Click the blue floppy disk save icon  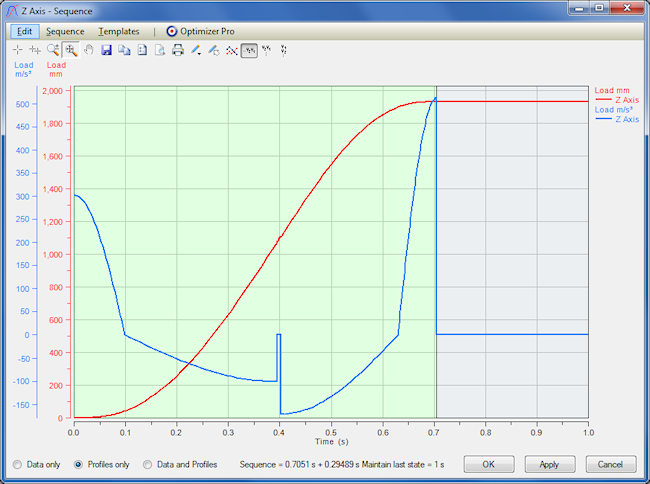pos(107,50)
